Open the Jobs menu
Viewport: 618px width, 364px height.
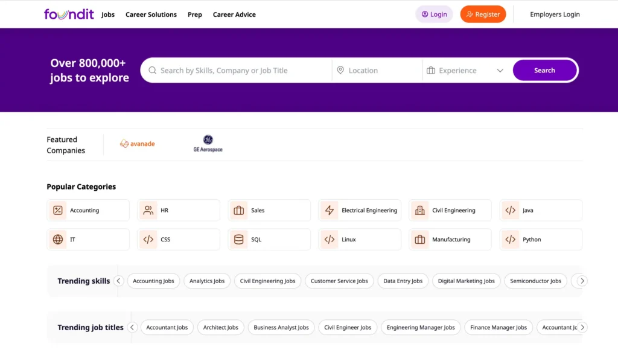click(x=108, y=14)
